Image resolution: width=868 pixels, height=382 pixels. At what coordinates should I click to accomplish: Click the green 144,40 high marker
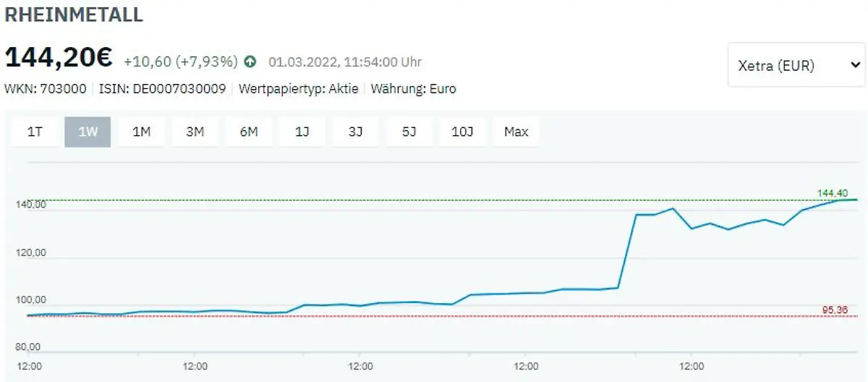tap(832, 193)
